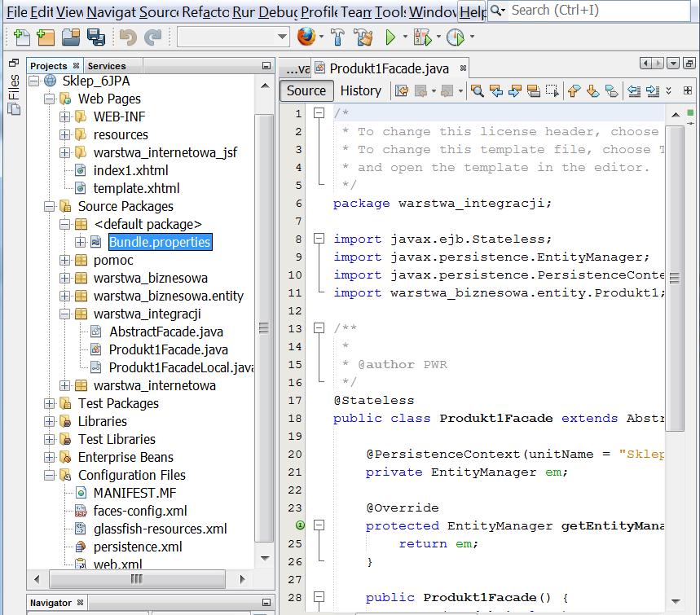
Task: Toggle the Source view button
Action: pyautogui.click(x=306, y=90)
